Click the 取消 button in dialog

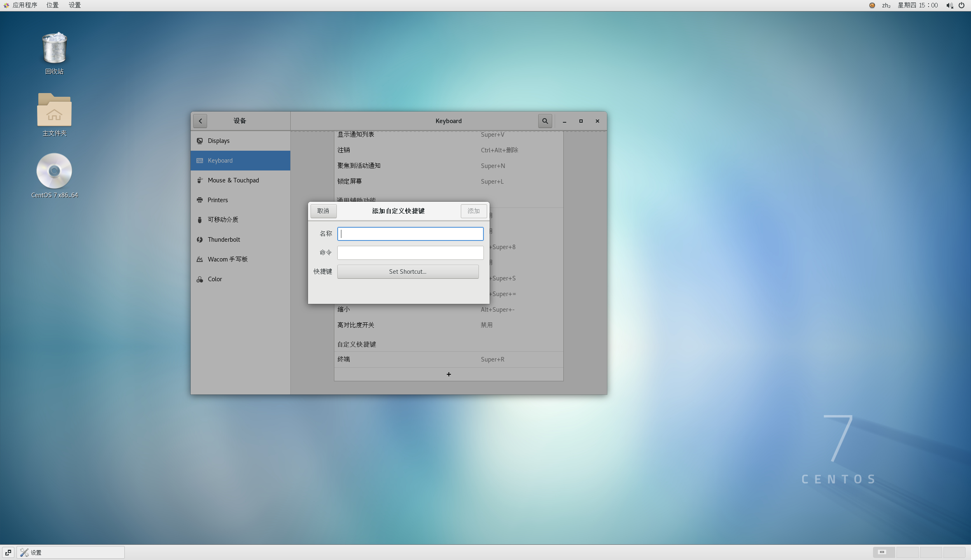[x=323, y=211]
